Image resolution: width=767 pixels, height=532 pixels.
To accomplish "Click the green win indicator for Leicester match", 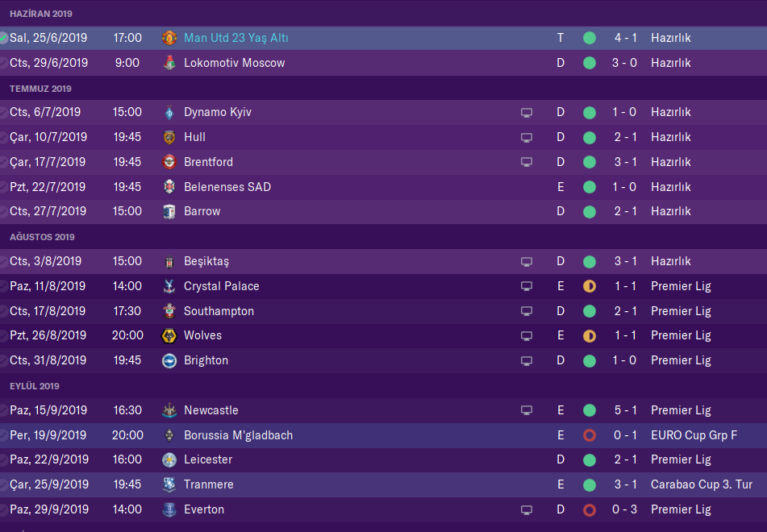I will tap(590, 459).
